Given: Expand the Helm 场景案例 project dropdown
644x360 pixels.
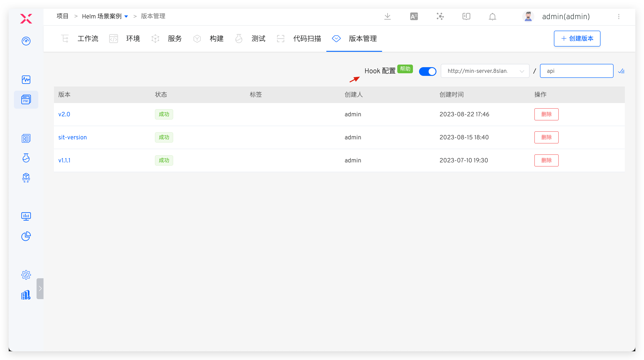Looking at the screenshot, I should pos(126,16).
